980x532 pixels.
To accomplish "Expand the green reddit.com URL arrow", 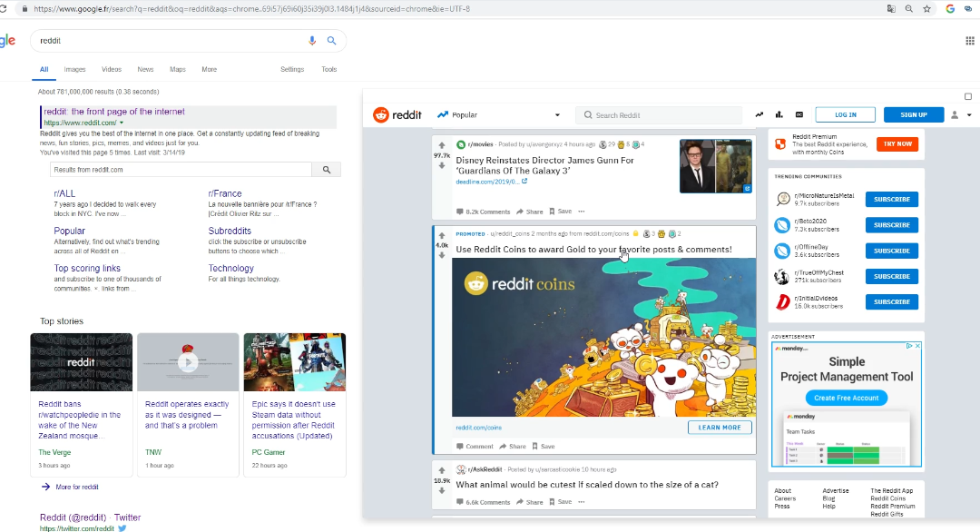I will tap(122, 123).
